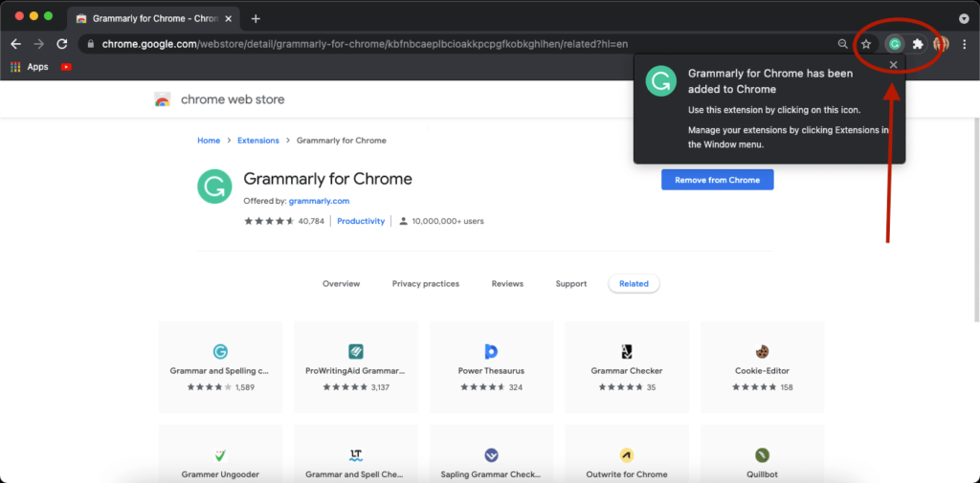
Task: Select the Related tab
Action: click(634, 284)
